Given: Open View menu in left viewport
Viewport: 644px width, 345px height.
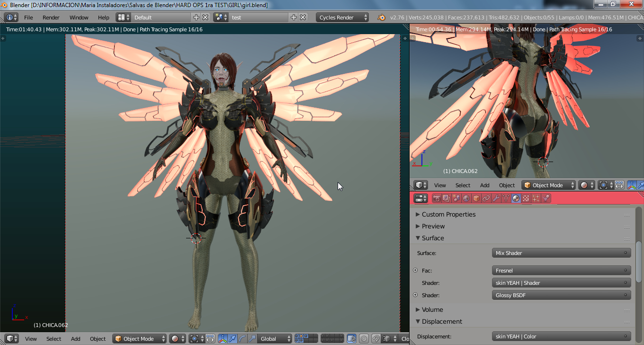Looking at the screenshot, I should pos(31,339).
